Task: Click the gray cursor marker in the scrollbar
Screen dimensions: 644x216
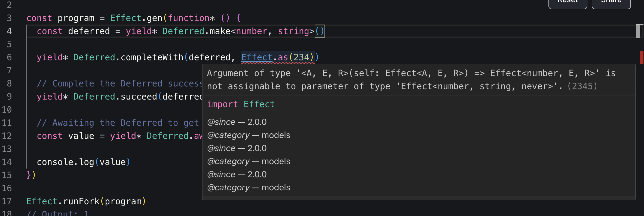Action: 638,31
